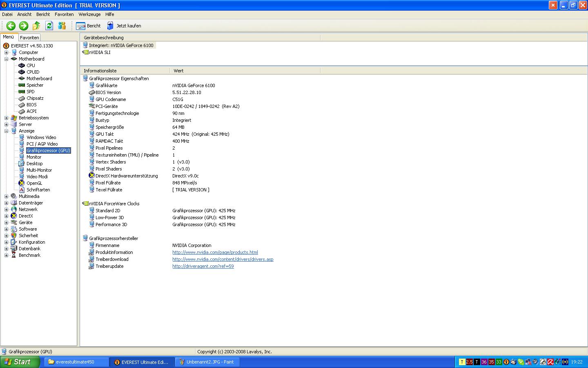Image resolution: width=588 pixels, height=368 pixels.
Task: Expand the Datenträger tree node
Action: pos(6,203)
